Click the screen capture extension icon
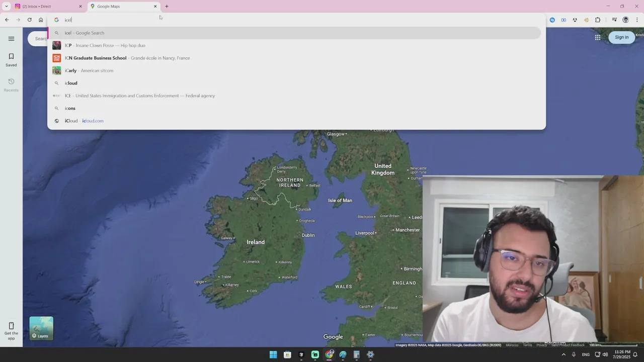 [x=563, y=20]
